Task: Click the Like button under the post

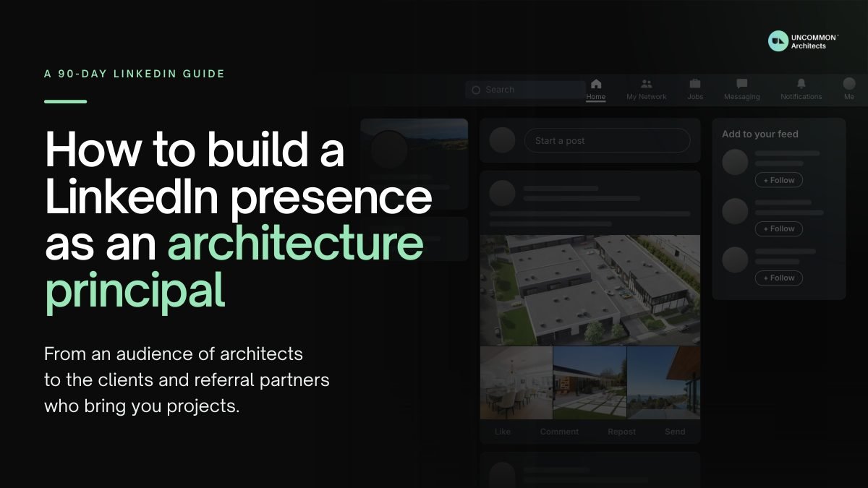Action: 503,432
